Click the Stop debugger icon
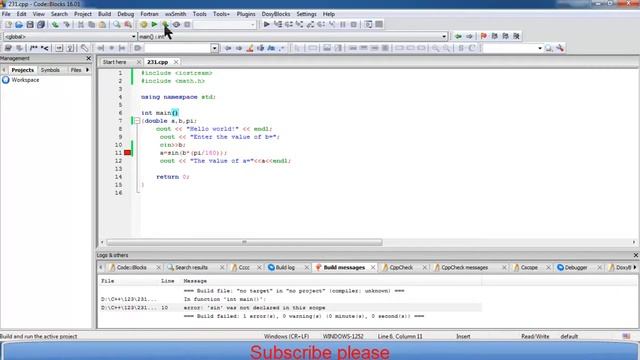 354,24
